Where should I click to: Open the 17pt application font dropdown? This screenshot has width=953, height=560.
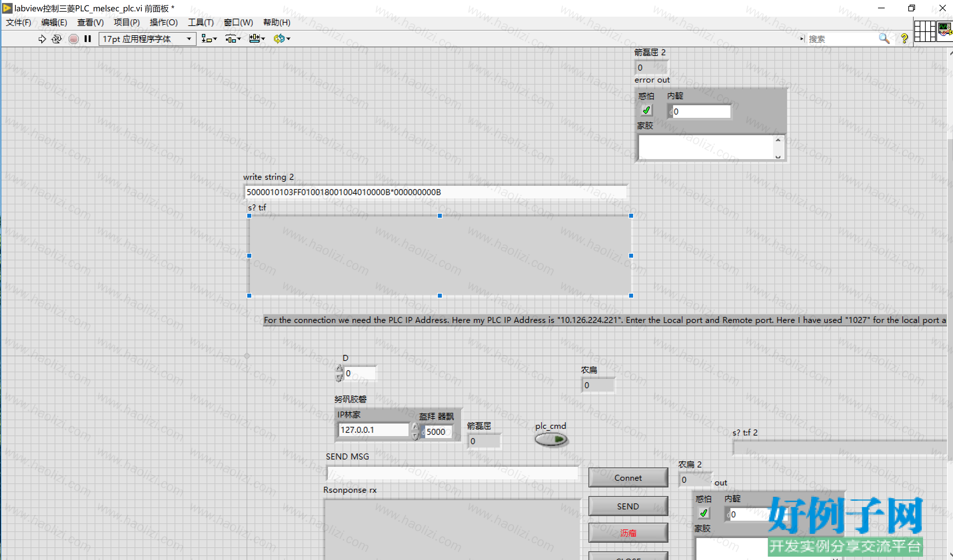pos(148,39)
